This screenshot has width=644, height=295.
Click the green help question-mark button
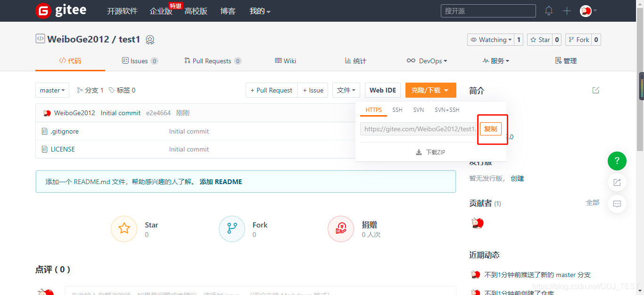[617, 161]
